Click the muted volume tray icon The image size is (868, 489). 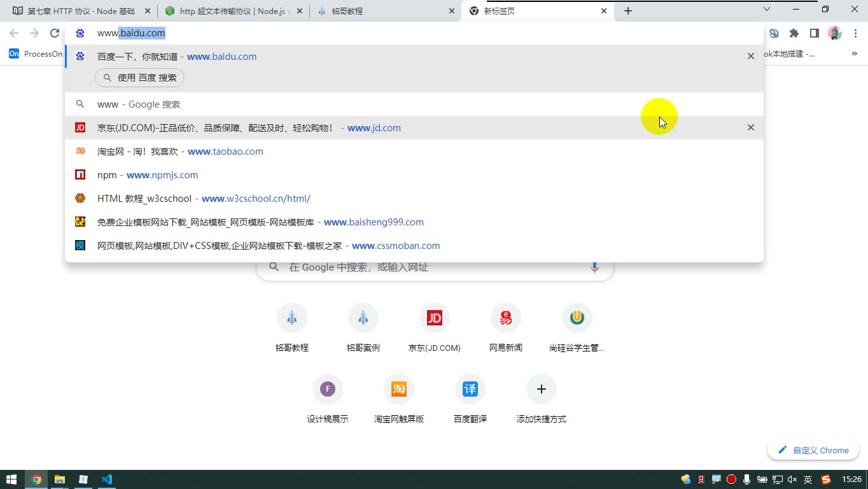tap(792, 479)
